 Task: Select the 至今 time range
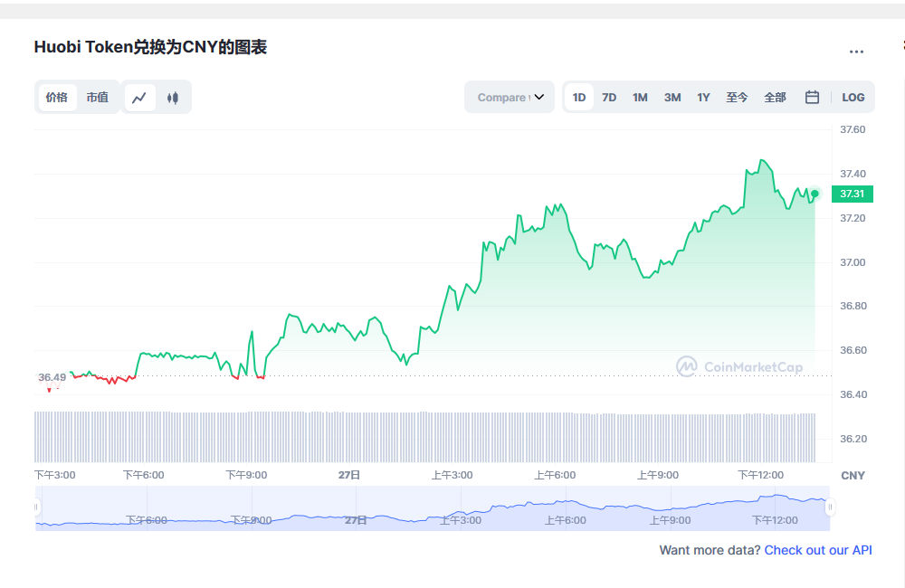tap(737, 98)
